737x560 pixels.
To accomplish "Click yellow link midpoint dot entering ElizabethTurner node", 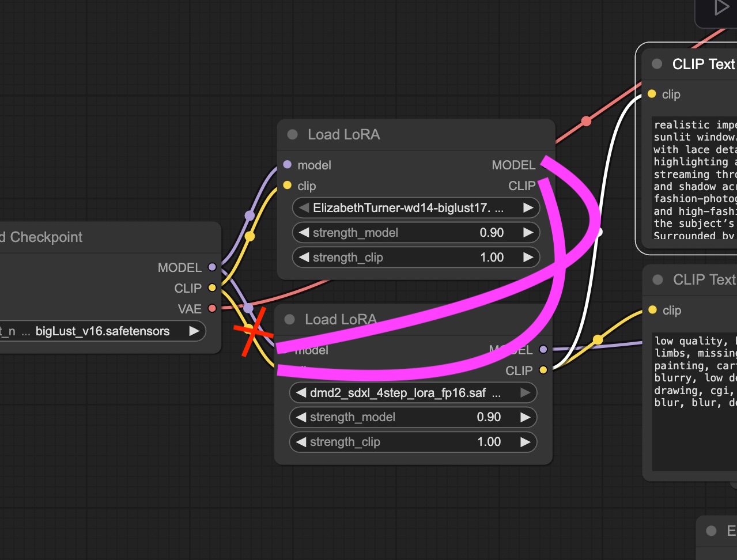I will [250, 236].
